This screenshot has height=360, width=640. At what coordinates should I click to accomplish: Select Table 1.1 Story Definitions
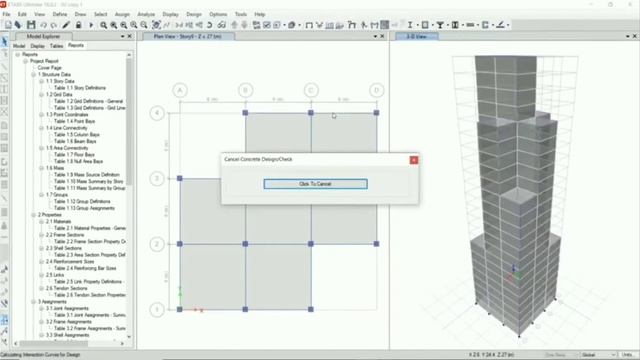[x=80, y=88]
